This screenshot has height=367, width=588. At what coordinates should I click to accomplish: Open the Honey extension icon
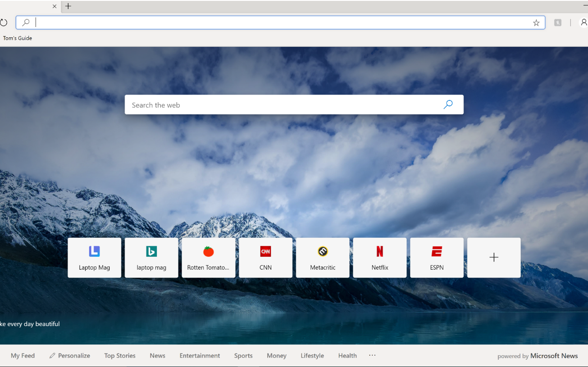click(558, 23)
